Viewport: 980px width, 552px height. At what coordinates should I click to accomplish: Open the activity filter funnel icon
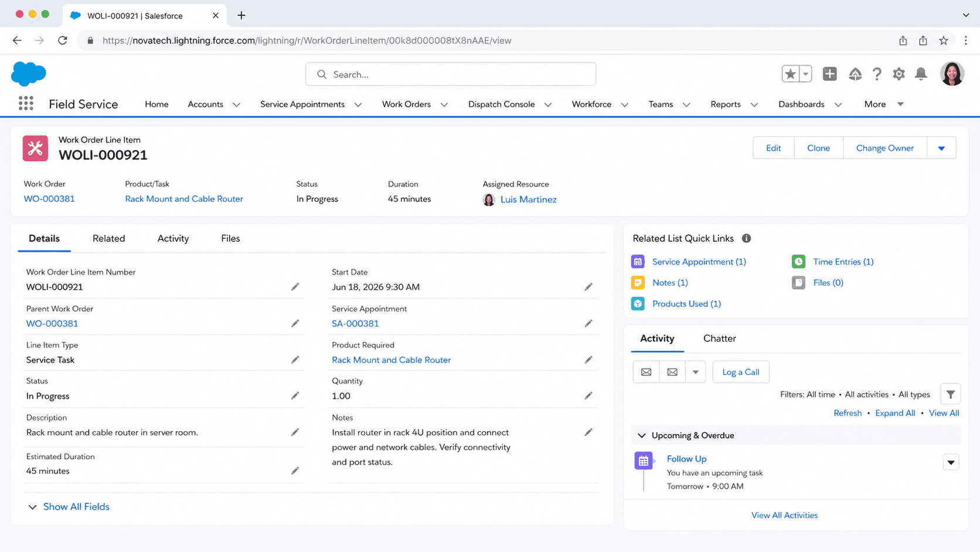(x=951, y=394)
